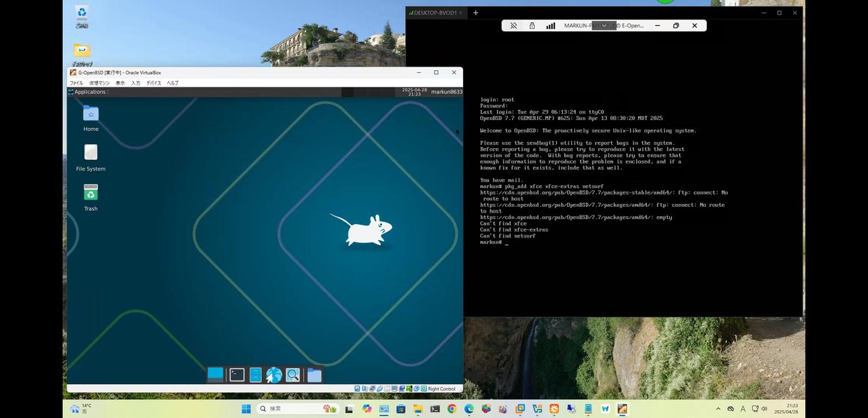Open 入力 menu in VirtualBox

(135, 83)
